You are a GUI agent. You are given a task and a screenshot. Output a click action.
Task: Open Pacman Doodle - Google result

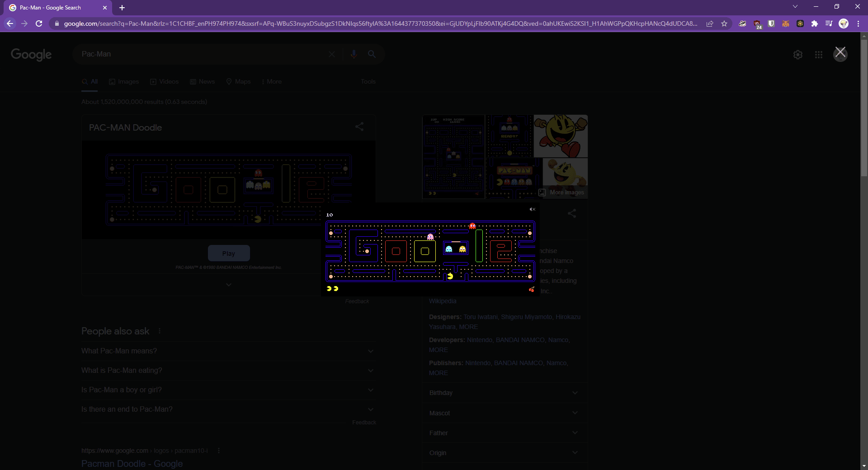pos(132,464)
